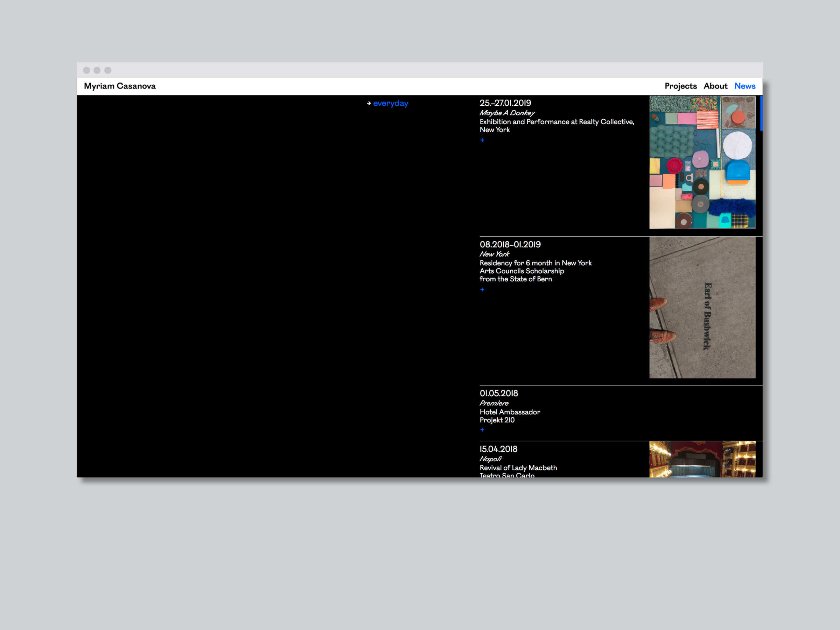840x630 pixels.
Task: Click the 08.2018–01.2019 date heading
Action: click(510, 245)
